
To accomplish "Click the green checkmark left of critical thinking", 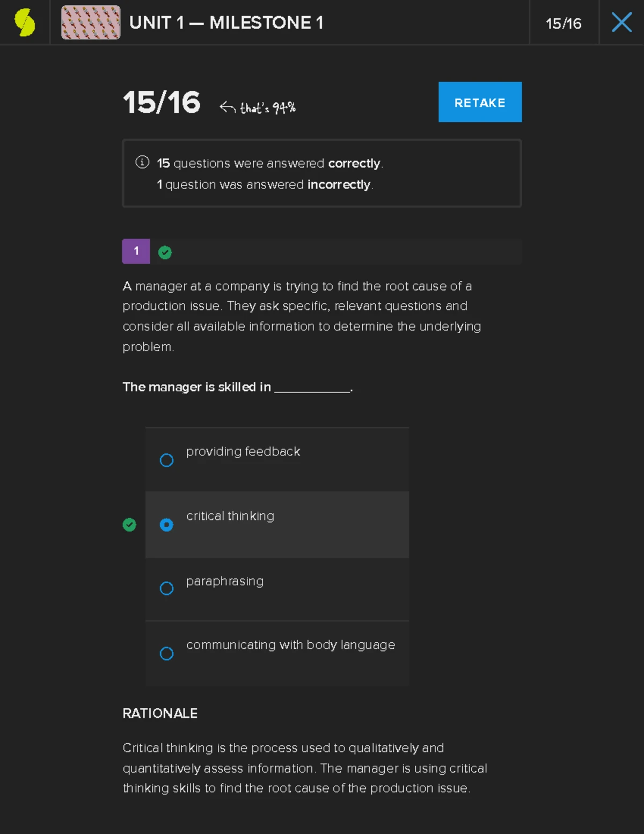I will click(x=129, y=525).
